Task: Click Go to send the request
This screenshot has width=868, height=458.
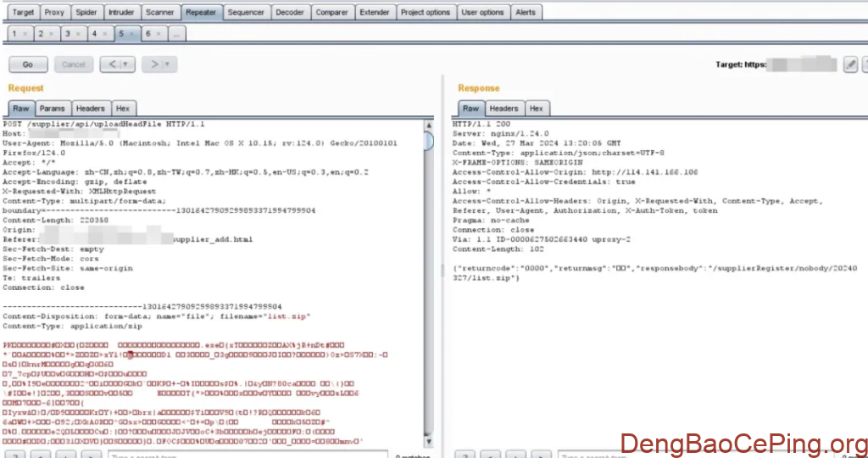Action: (x=28, y=64)
